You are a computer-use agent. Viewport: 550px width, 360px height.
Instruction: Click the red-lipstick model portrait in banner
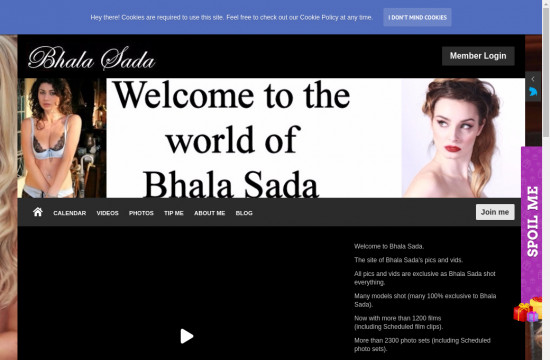pyautogui.click(x=463, y=138)
